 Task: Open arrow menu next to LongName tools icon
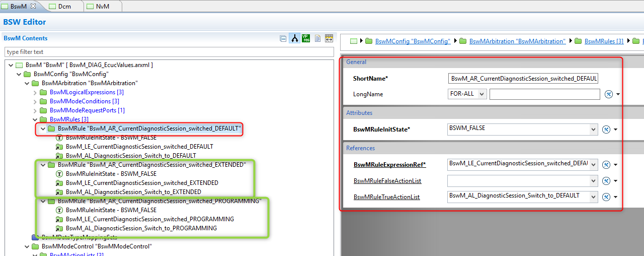pyautogui.click(x=617, y=95)
